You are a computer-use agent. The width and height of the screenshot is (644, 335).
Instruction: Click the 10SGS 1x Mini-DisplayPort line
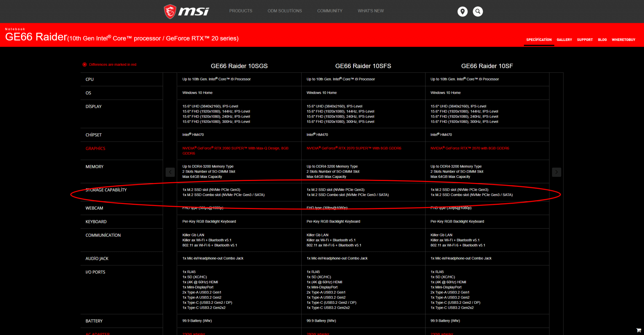[198, 287]
